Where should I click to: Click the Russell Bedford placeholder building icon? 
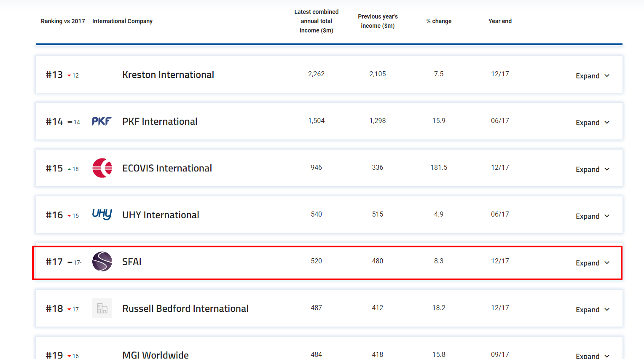(x=102, y=308)
